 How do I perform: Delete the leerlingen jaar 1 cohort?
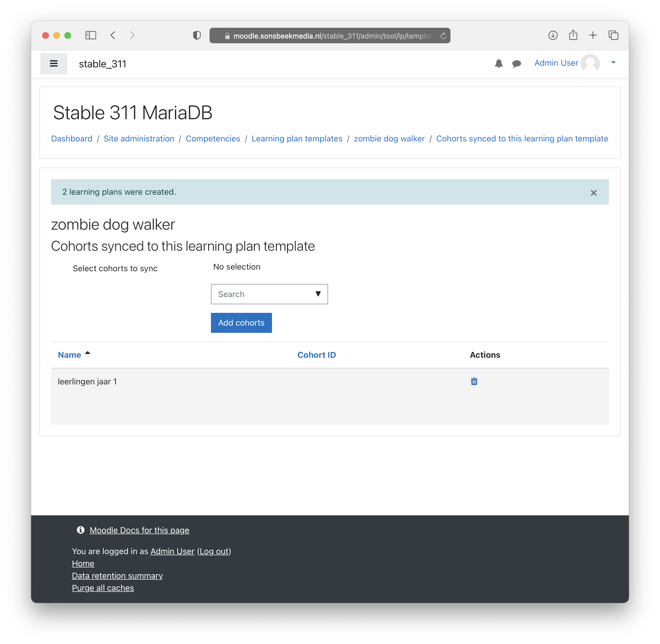474,381
